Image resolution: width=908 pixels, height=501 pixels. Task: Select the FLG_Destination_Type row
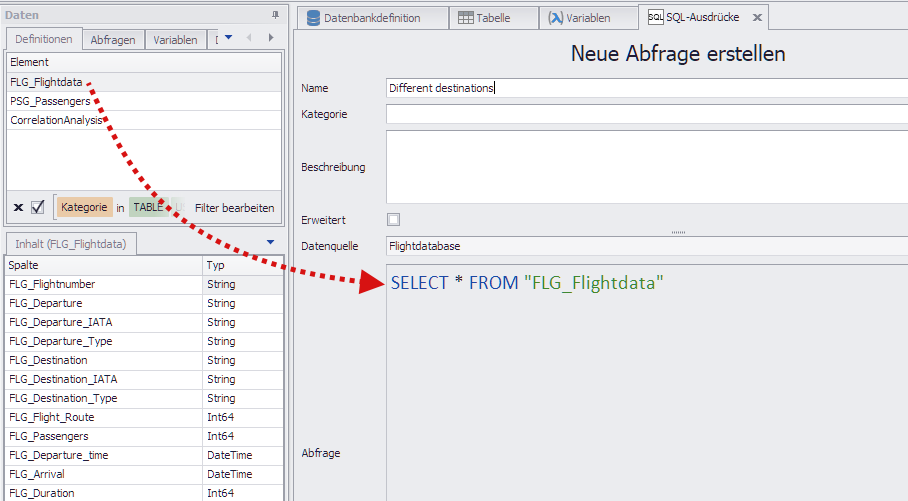point(144,398)
